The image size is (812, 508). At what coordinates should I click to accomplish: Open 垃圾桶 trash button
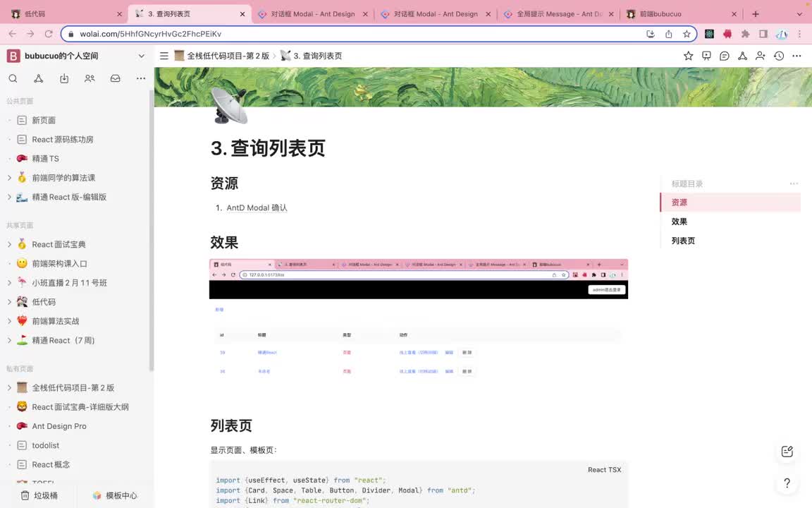(x=39, y=495)
